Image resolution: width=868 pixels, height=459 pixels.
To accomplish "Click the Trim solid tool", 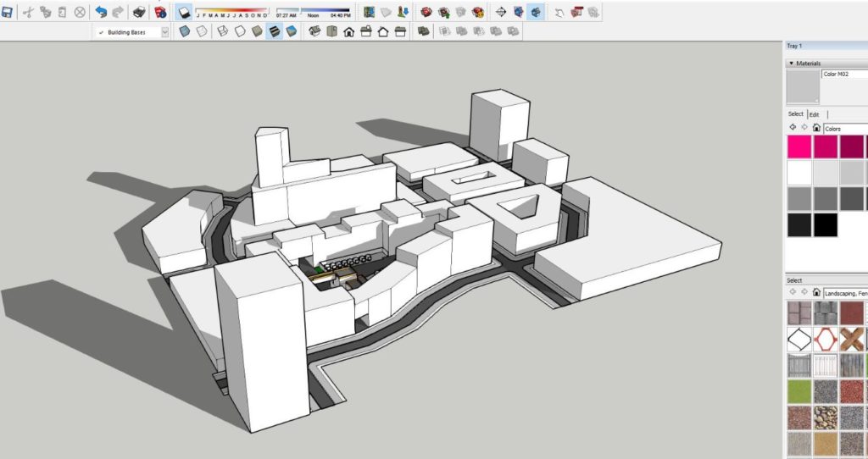I will (496, 31).
